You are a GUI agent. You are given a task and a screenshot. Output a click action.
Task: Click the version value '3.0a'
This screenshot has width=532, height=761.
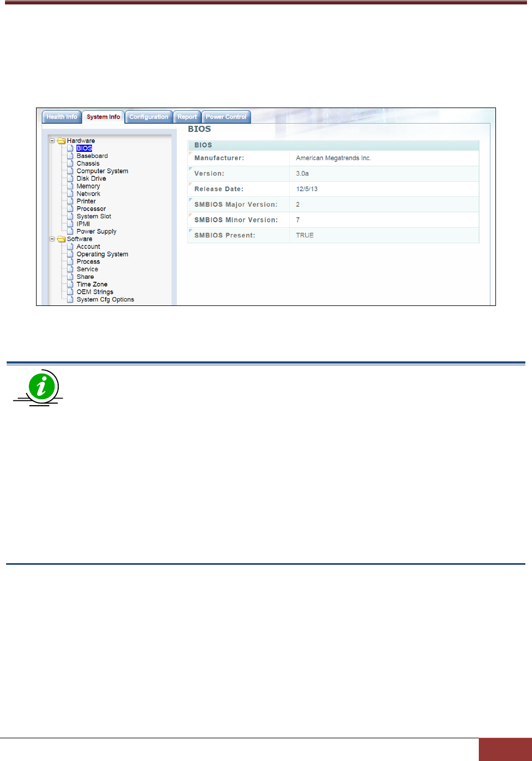coord(302,173)
